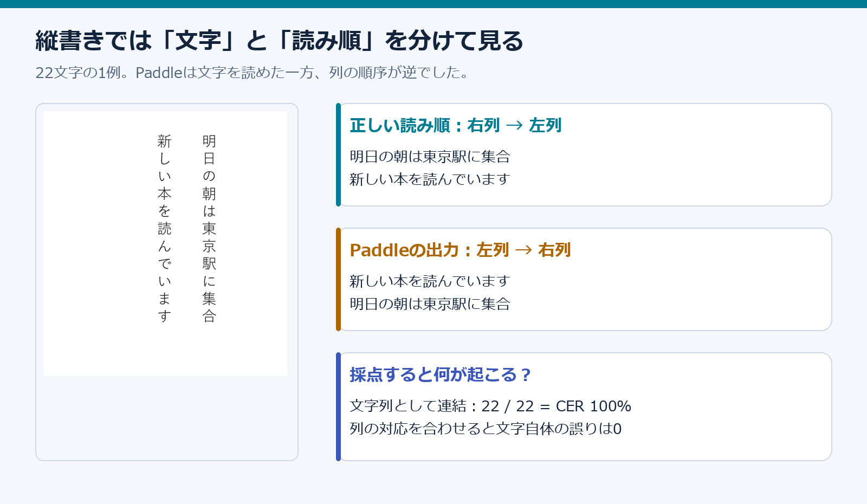Click the line 列の対応を合わせると文字自体の誤りは0
Viewport: 867px width, 504px height.
click(x=486, y=429)
